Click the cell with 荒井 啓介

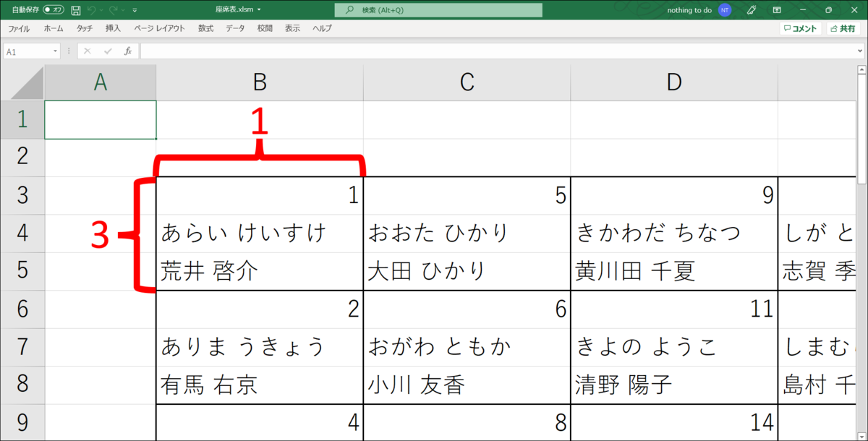260,271
